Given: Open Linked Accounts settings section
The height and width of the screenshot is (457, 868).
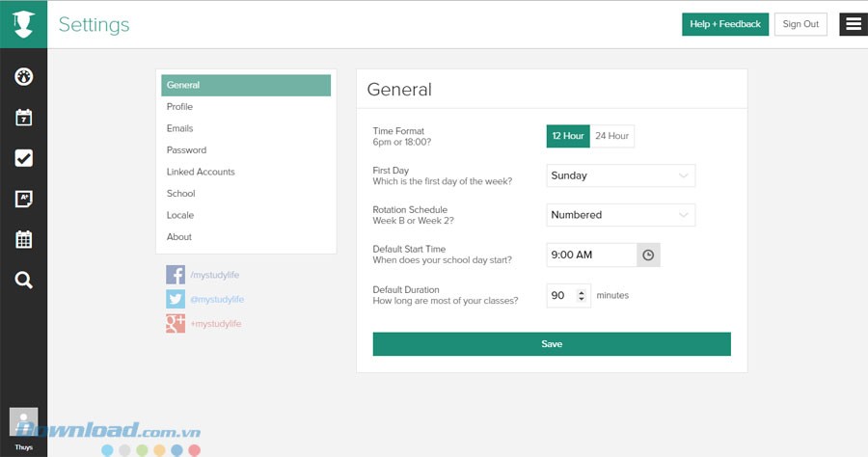Looking at the screenshot, I should 201,172.
